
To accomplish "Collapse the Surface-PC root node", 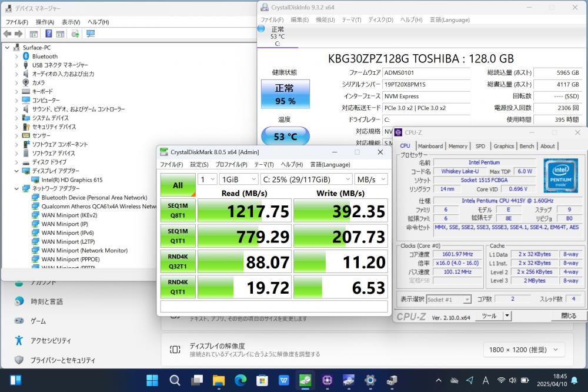I will (x=7, y=48).
